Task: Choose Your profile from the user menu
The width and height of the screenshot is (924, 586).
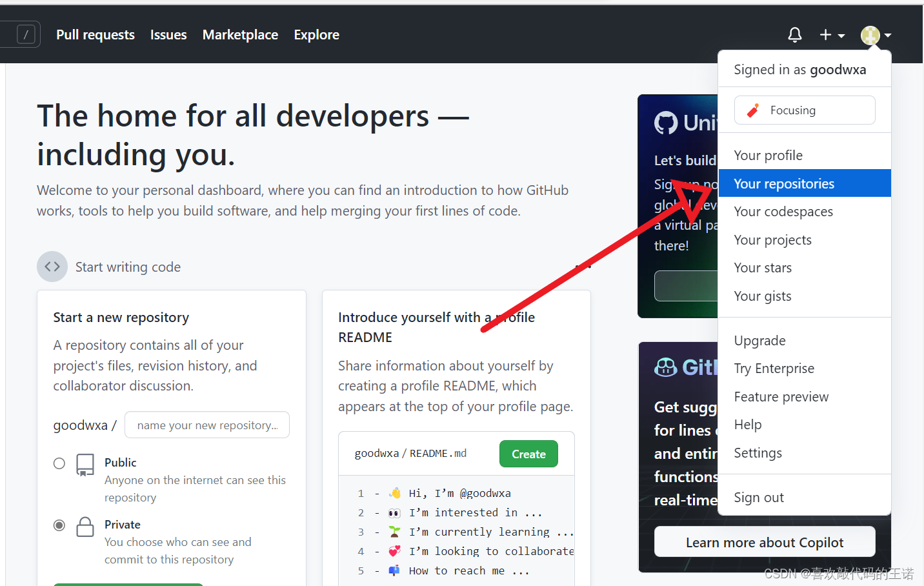Action: (x=805, y=156)
